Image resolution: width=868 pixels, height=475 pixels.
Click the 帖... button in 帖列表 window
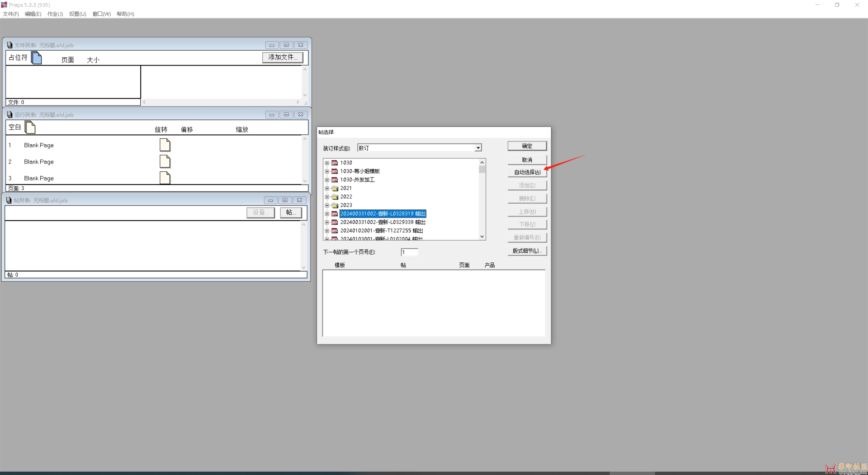[x=291, y=212]
